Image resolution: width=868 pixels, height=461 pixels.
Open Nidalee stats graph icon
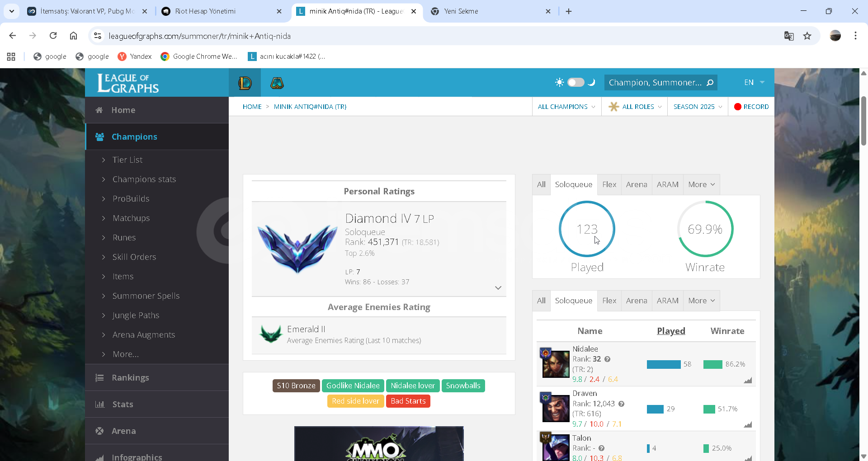click(748, 380)
